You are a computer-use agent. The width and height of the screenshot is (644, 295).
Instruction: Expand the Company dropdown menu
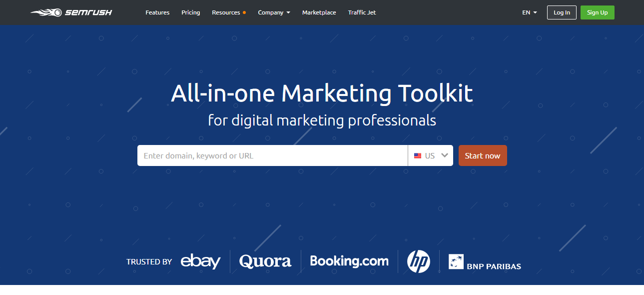pyautogui.click(x=274, y=12)
